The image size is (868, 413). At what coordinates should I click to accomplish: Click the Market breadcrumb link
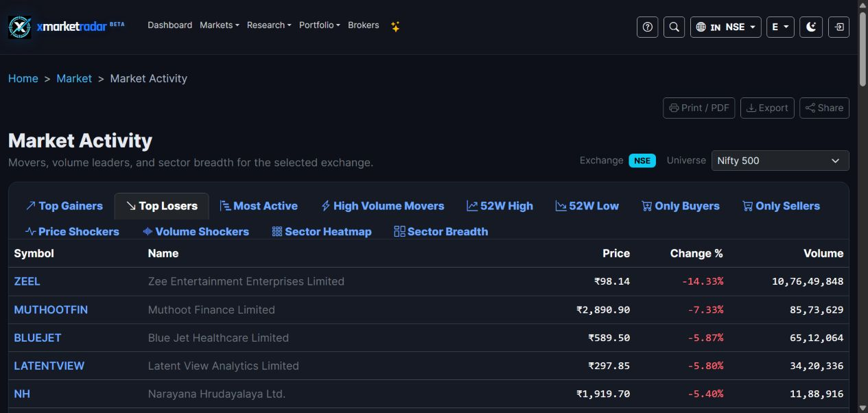[74, 78]
